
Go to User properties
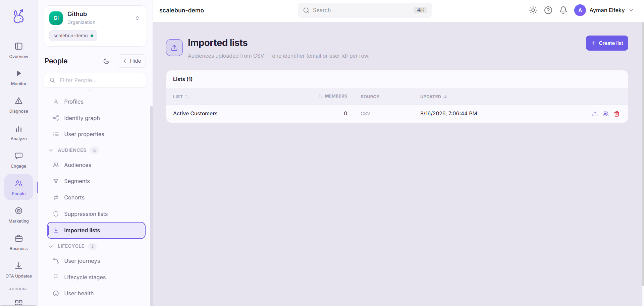tap(96, 134)
